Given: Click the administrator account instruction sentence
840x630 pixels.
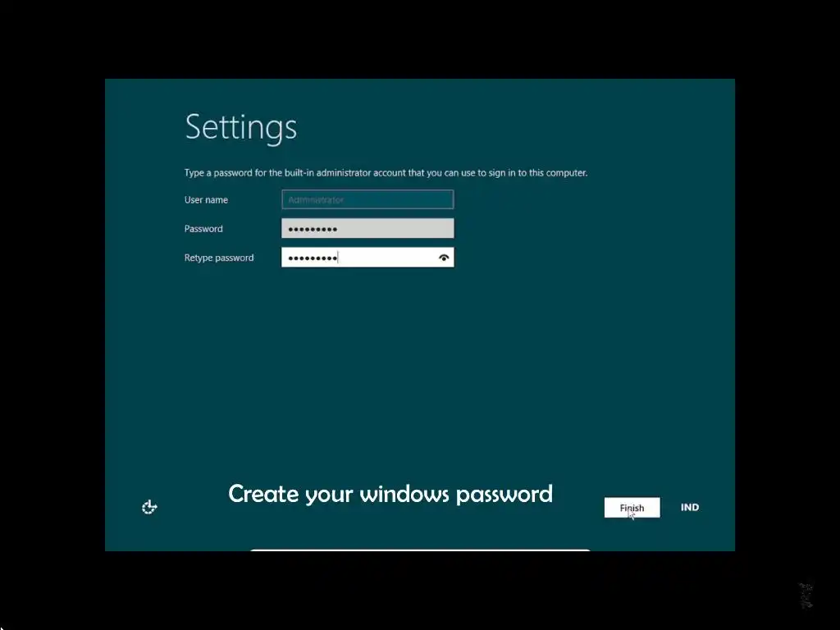Looking at the screenshot, I should (386, 173).
